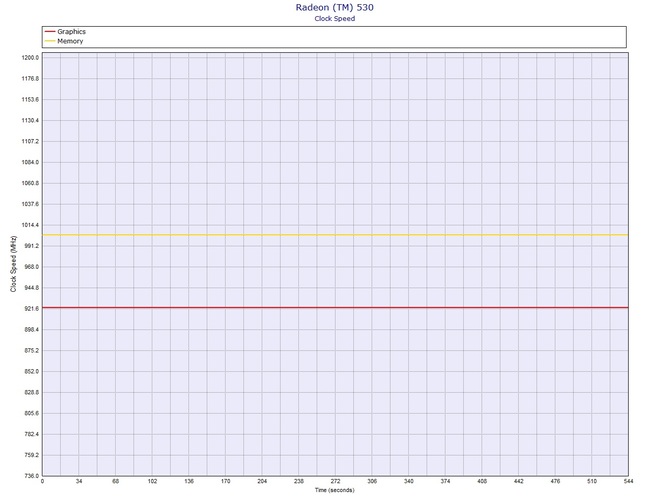
Task: Click the 1060.8 y-axis value
Action: [30, 183]
